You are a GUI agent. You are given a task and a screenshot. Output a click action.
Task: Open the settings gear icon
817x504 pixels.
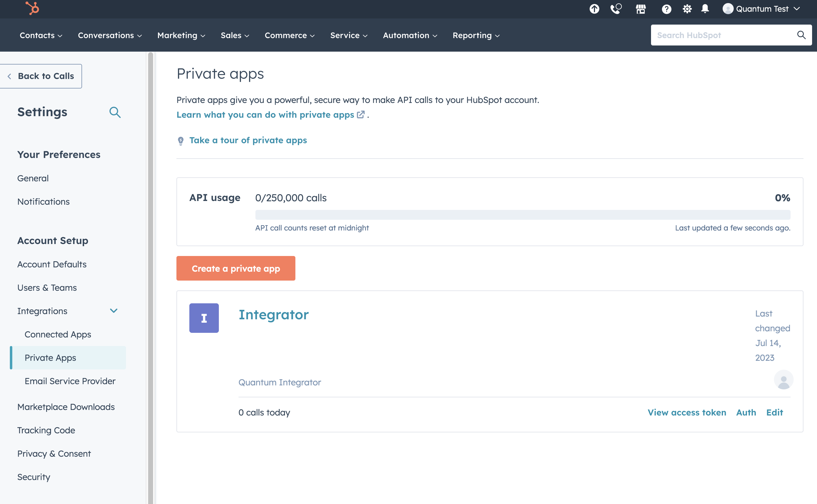click(687, 9)
